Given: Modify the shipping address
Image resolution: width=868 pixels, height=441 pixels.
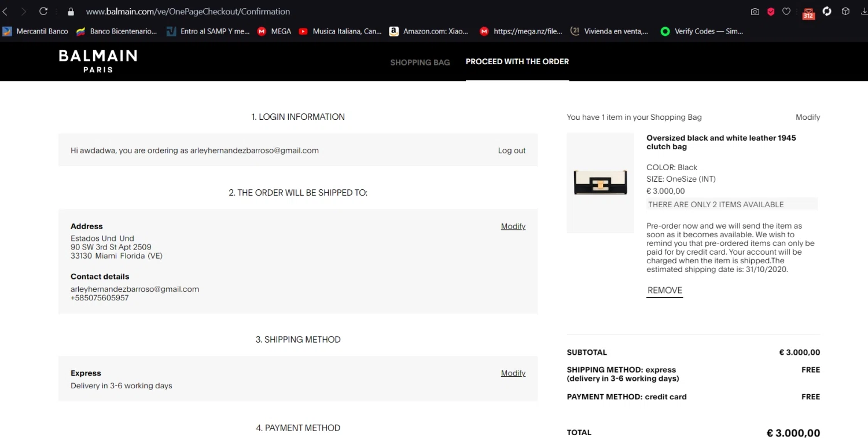Looking at the screenshot, I should point(513,226).
